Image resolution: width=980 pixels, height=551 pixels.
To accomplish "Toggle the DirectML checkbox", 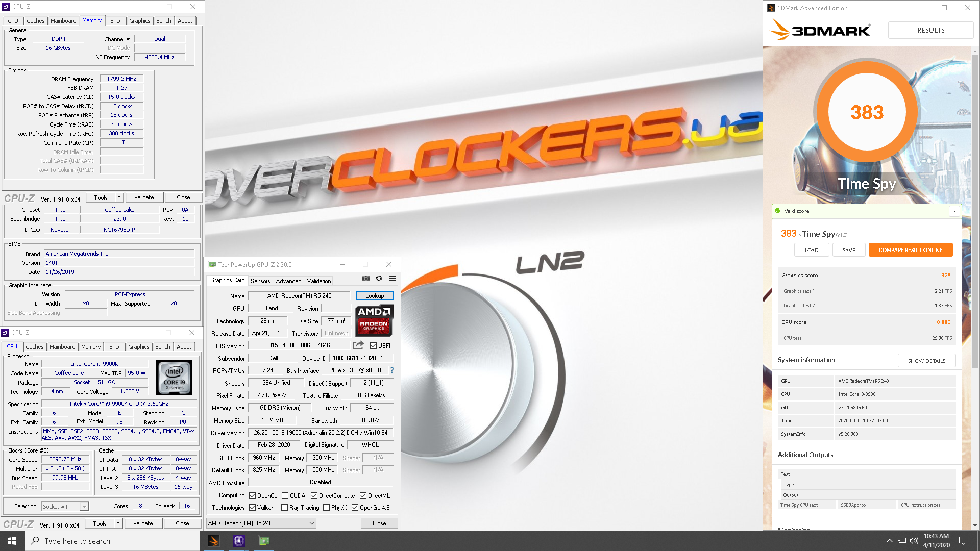I will point(363,496).
